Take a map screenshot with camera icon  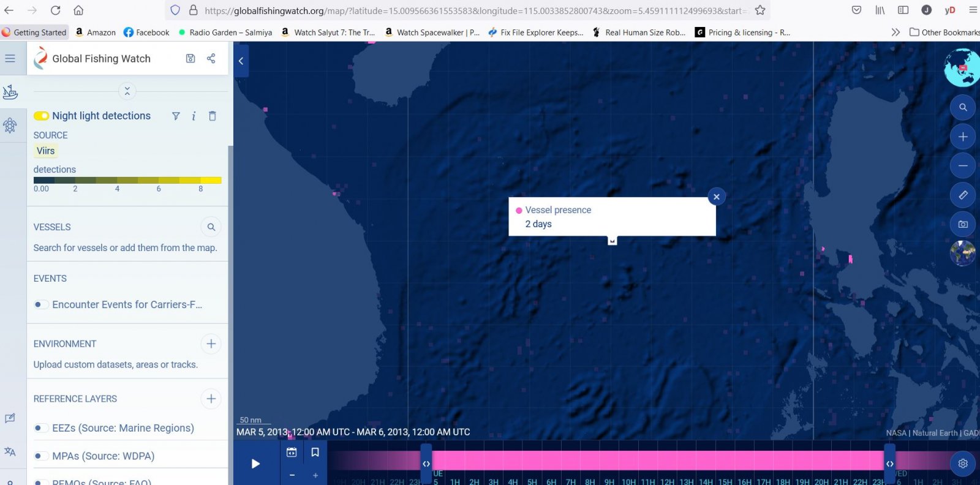tap(963, 224)
